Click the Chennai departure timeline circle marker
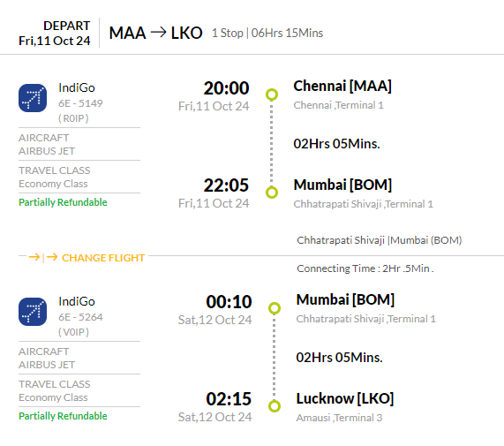This screenshot has width=504, height=446. click(272, 94)
